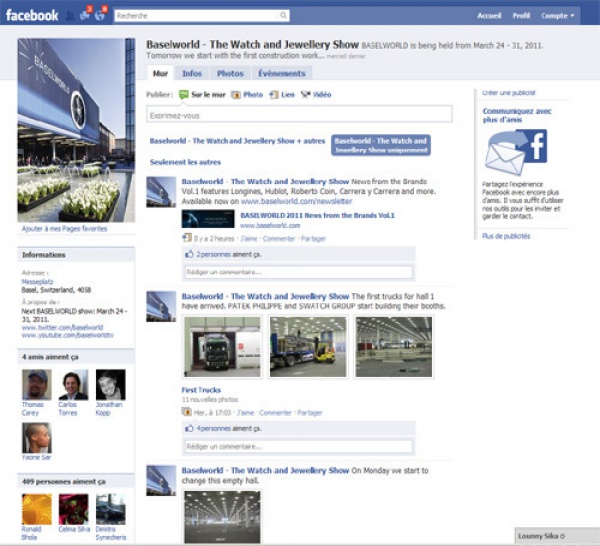Click comment field under newsletter post
The image size is (600, 546).
[x=299, y=272]
